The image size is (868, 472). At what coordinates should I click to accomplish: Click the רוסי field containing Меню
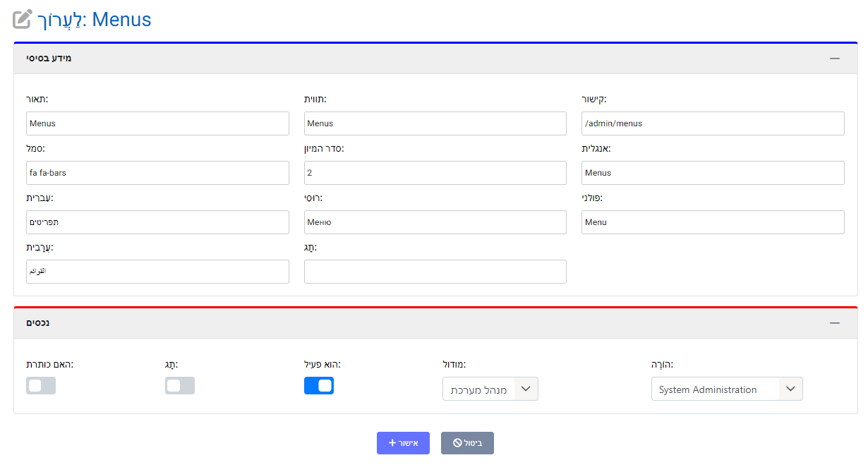point(435,222)
